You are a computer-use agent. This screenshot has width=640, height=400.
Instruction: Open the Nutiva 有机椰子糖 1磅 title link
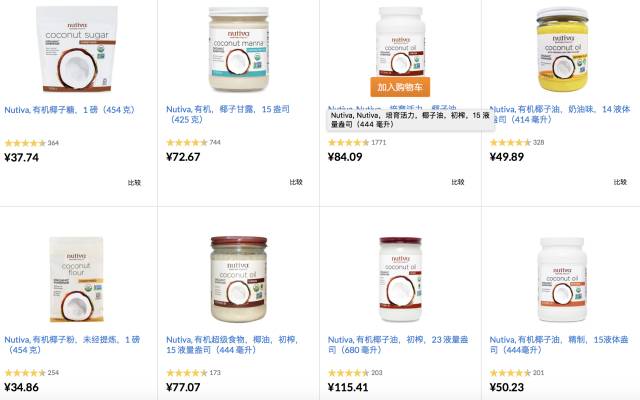coord(70,110)
